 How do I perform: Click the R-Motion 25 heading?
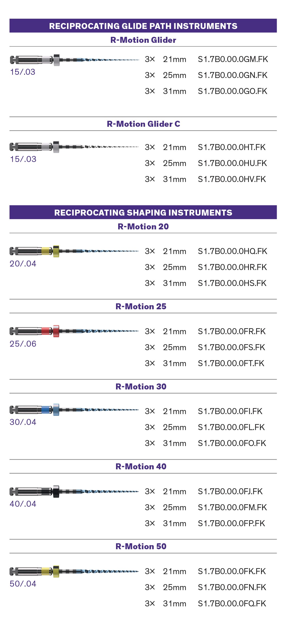pos(141,307)
